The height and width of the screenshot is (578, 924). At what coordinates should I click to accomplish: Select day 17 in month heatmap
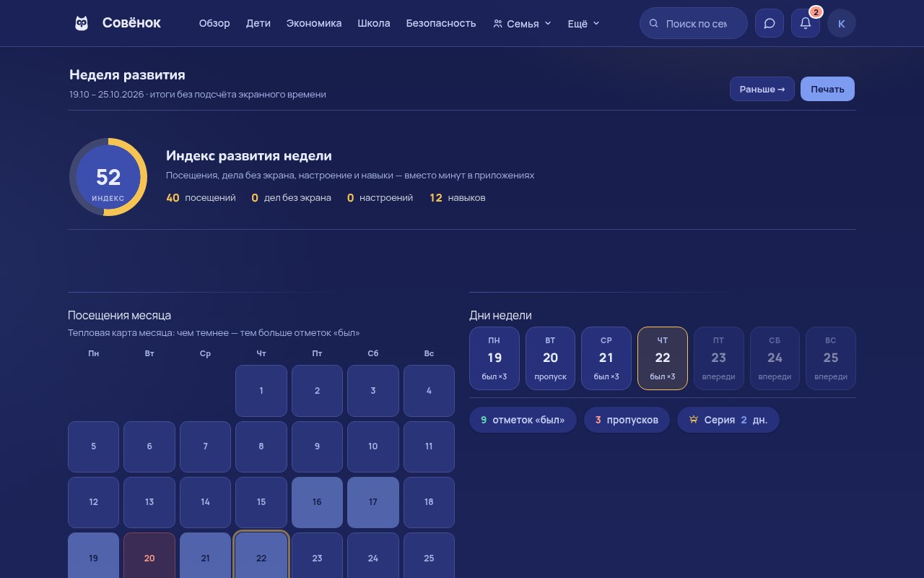pos(373,502)
